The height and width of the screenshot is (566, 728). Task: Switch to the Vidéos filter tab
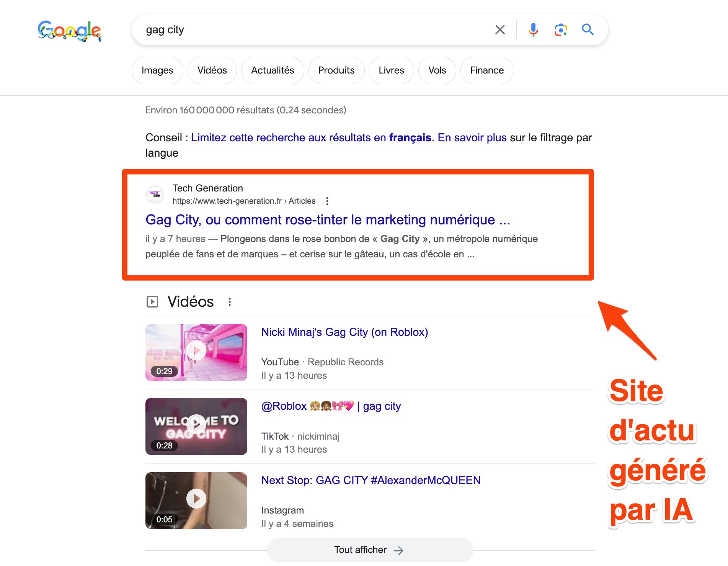coord(212,70)
